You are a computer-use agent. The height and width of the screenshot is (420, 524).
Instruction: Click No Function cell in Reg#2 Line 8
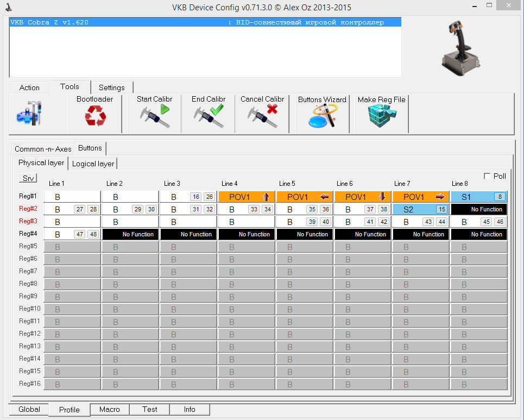click(478, 209)
